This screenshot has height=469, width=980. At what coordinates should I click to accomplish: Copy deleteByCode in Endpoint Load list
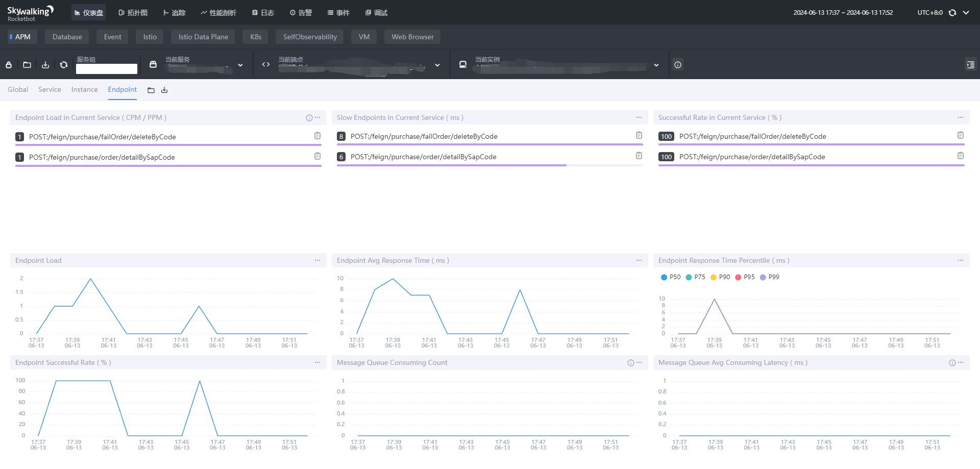[317, 136]
